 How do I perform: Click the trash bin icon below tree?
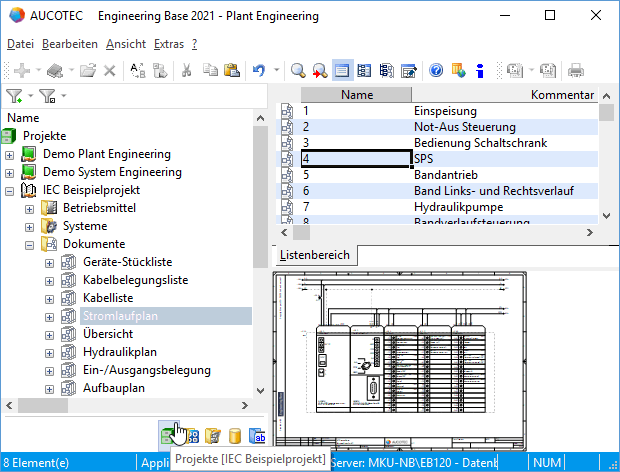coord(212,436)
